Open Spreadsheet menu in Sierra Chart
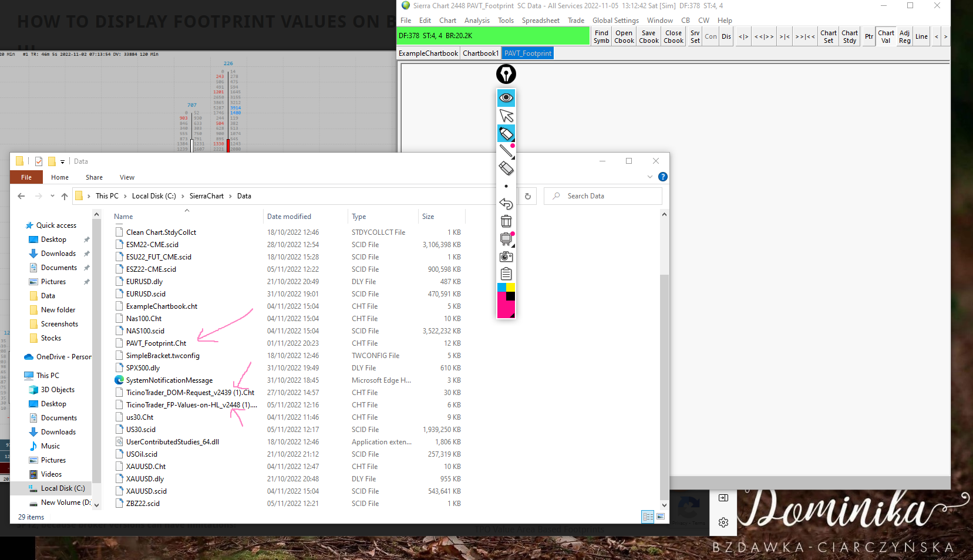973x560 pixels. click(541, 21)
